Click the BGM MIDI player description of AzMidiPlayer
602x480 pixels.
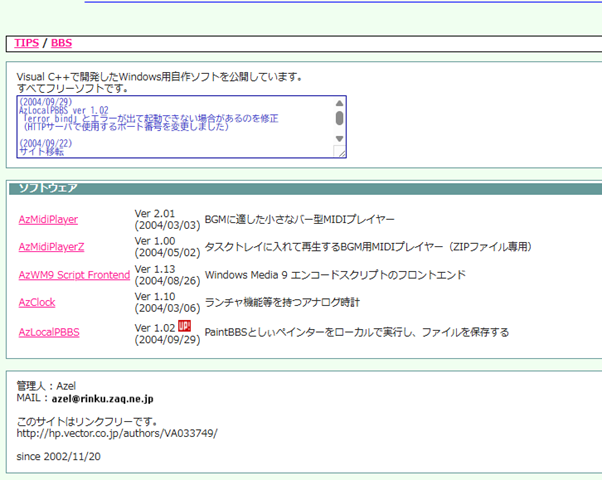point(299,220)
